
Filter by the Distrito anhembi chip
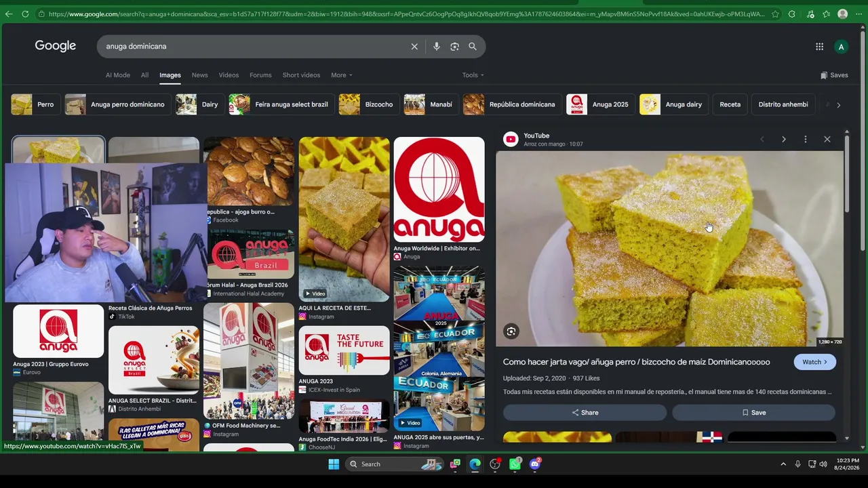(783, 104)
